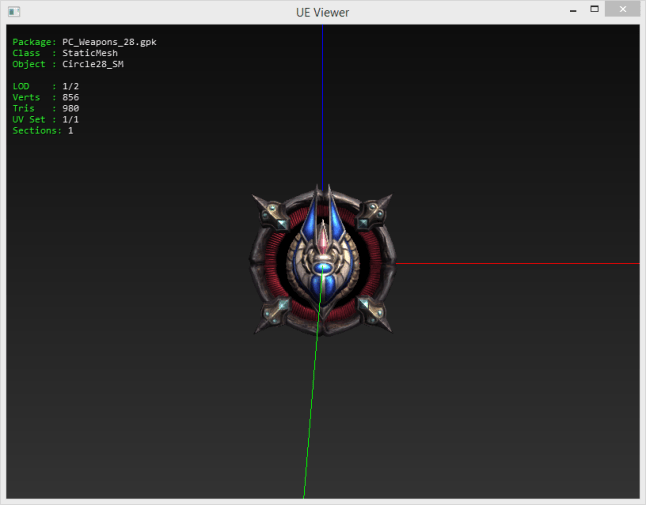646x505 pixels.
Task: Click the LOD 1/2 value
Action: coord(70,86)
